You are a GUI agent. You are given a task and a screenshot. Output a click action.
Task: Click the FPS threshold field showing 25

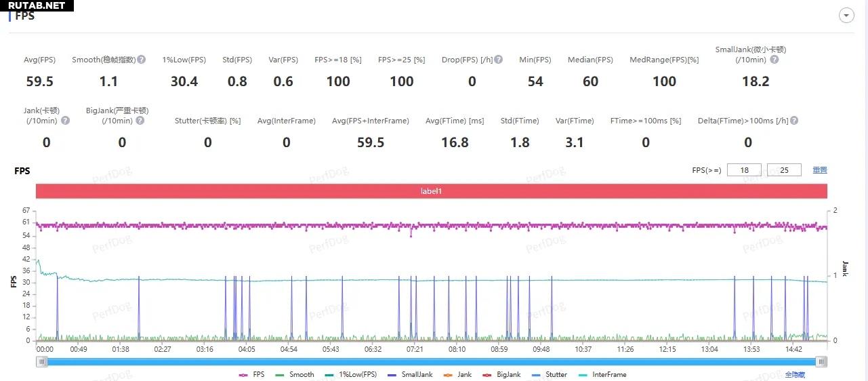coord(784,170)
